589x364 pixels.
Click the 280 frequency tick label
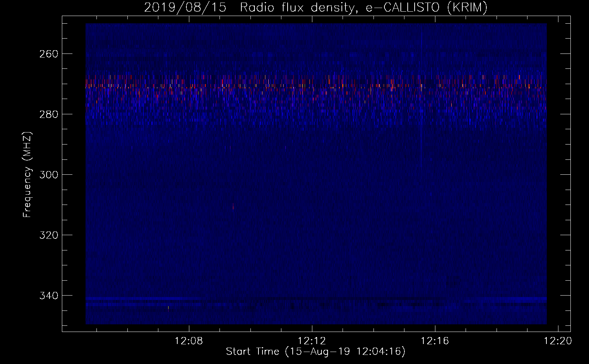pyautogui.click(x=48, y=114)
